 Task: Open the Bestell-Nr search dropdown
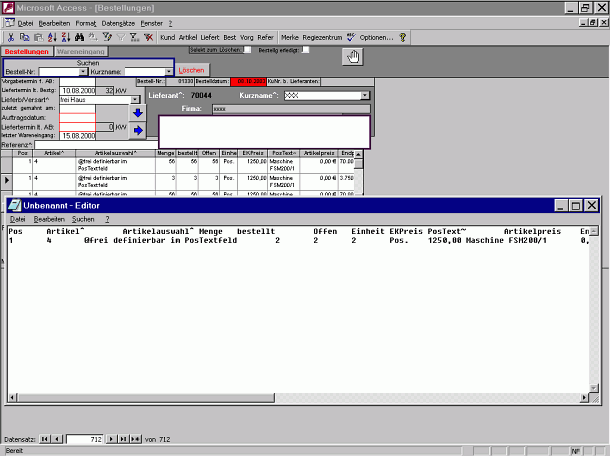[x=83, y=72]
